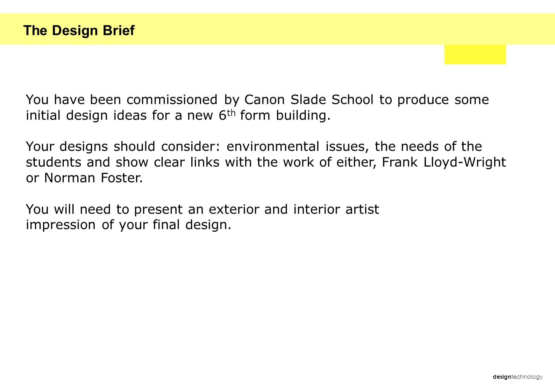Select the name 'Frank Lloyd-Wright'
Viewport: 555px width, 392px height.
click(444, 162)
